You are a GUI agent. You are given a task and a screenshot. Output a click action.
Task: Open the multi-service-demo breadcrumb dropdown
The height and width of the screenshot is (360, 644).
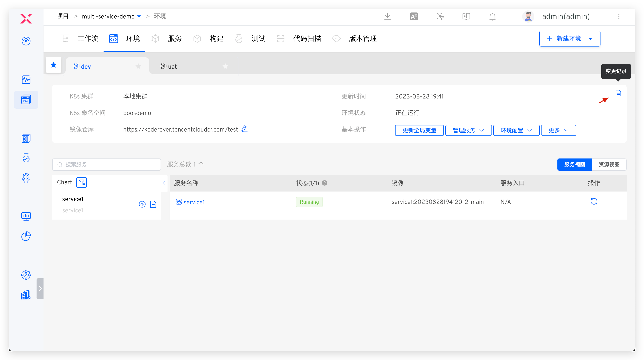coord(139,16)
